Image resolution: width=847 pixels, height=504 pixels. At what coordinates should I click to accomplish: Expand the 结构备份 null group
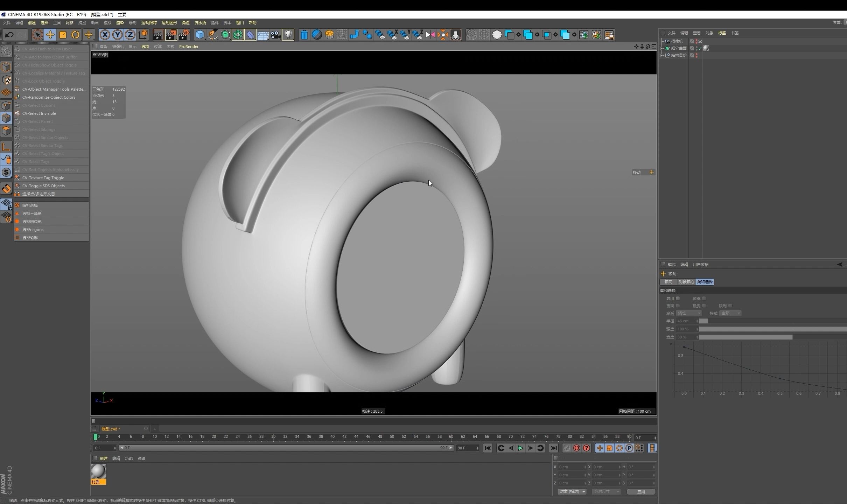(662, 55)
